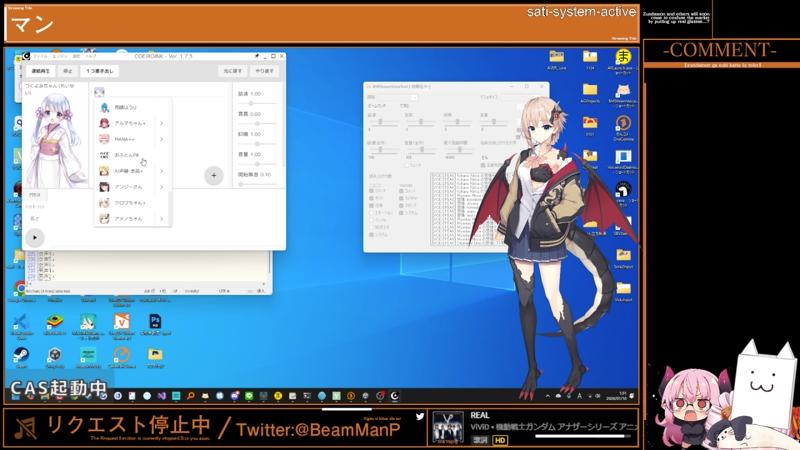This screenshot has height=450, width=800.
Task: Open the Google Chrome desktop icon
Action: click(20, 291)
